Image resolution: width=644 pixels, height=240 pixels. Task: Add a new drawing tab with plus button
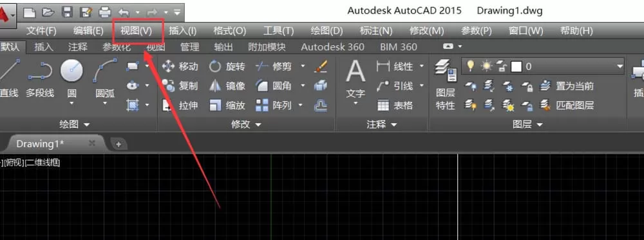click(x=118, y=144)
